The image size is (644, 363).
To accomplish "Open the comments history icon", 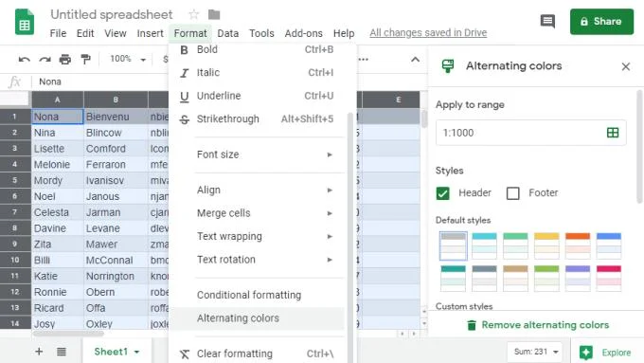I will [x=547, y=21].
